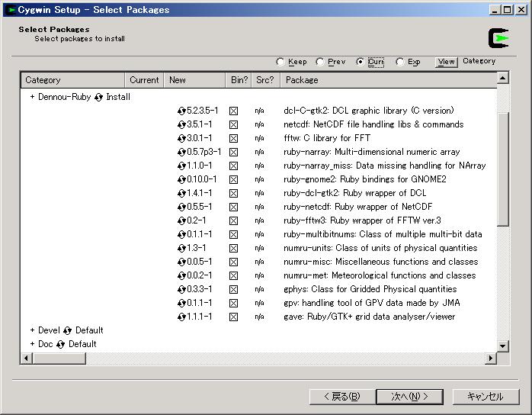Cycle version icon for fftw package
This screenshot has height=415, width=532.
pos(181,139)
